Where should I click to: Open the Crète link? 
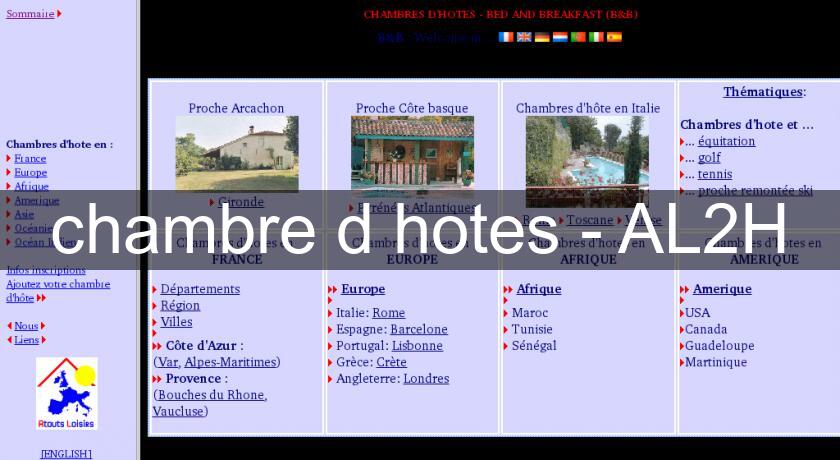tap(392, 363)
